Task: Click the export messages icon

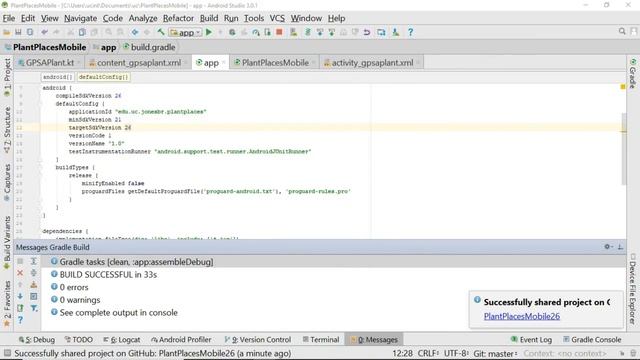Action: (x=20, y=308)
